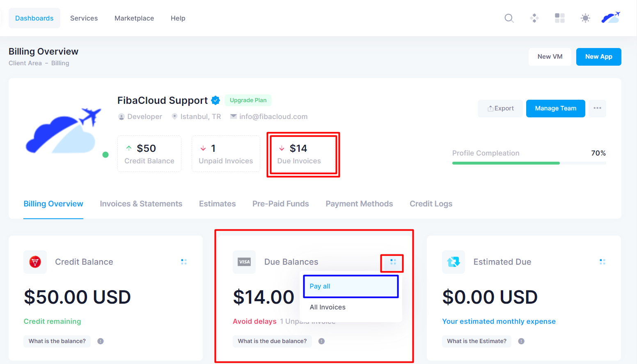
Task: Click the What is the balance? label
Action: 57,341
